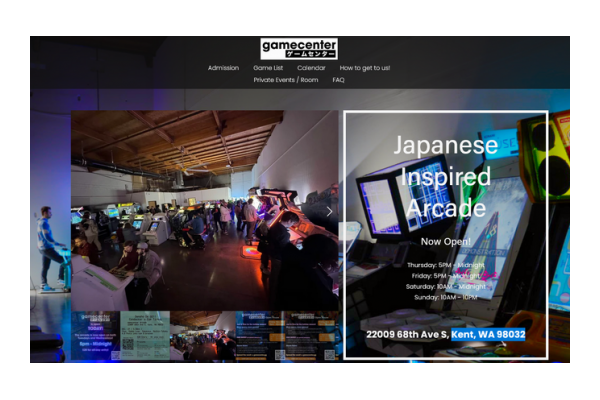600x400 pixels.
Task: Click 'Sunday: 10AM - 10PM' hours line
Action: click(x=446, y=297)
